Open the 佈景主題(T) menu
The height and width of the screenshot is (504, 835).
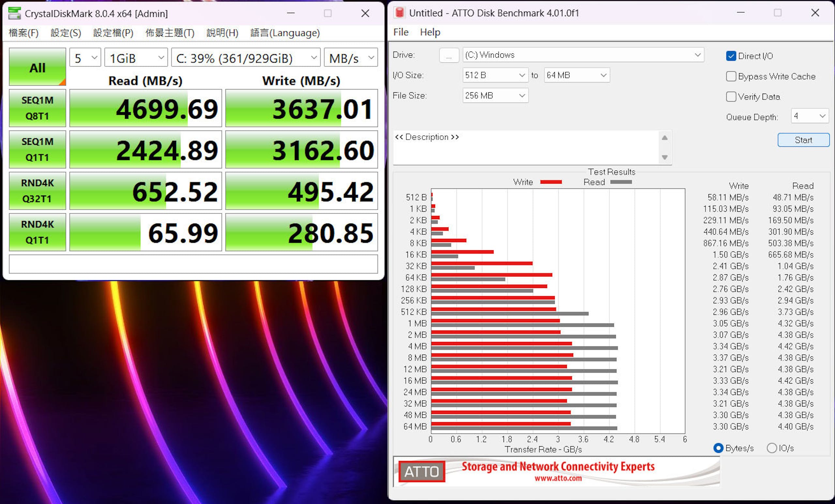pyautogui.click(x=170, y=33)
